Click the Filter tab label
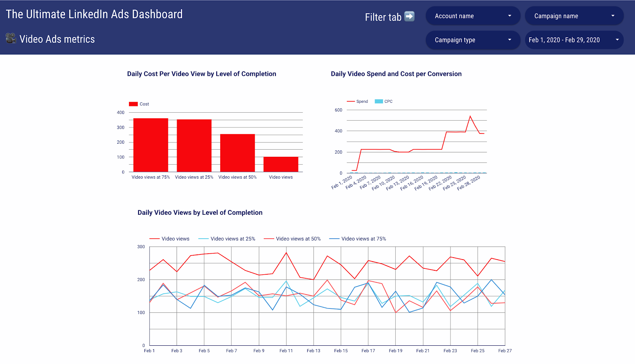The height and width of the screenshot is (364, 635). 383,17
